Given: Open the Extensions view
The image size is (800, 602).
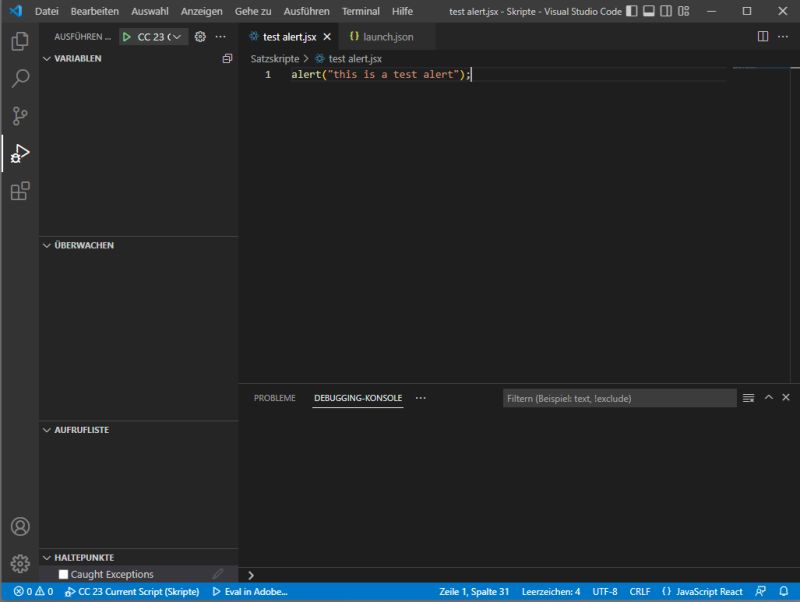Looking at the screenshot, I should tap(20, 191).
